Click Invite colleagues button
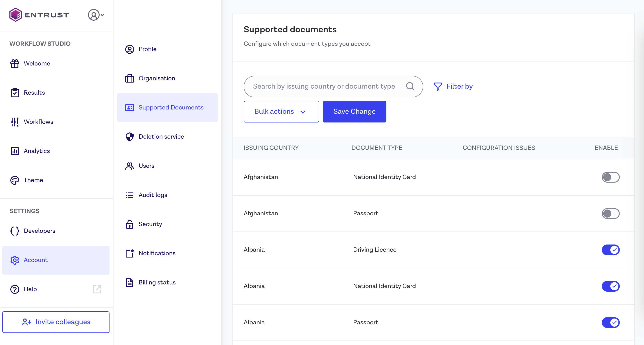Image resolution: width=644 pixels, height=345 pixels. (56, 322)
